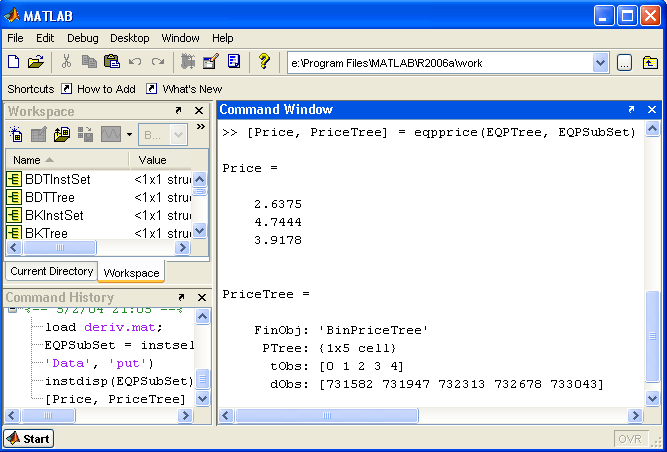Click Command Window scrollbar up arrow
The image size is (667, 452).
coord(653,128)
